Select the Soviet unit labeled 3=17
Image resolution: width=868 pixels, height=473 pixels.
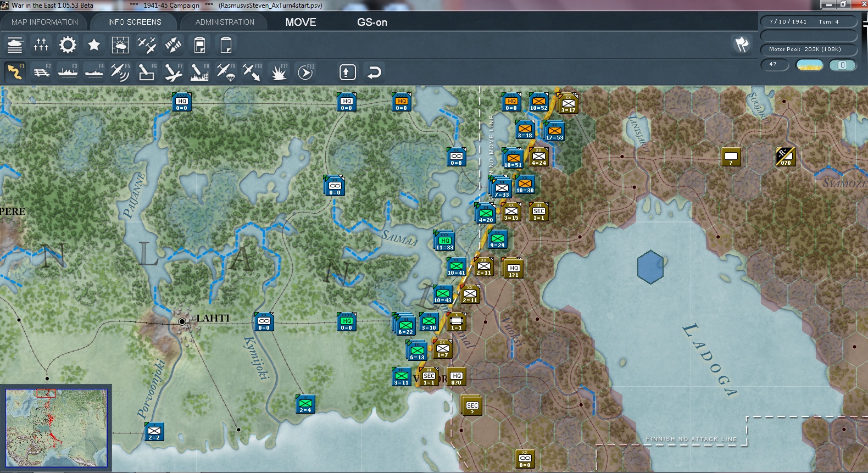568,104
